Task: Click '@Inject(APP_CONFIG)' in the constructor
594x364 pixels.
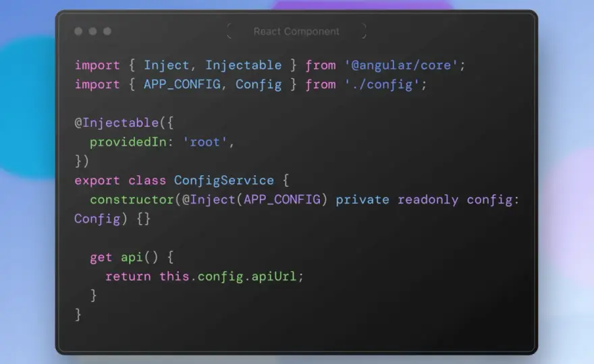Action: point(254,200)
